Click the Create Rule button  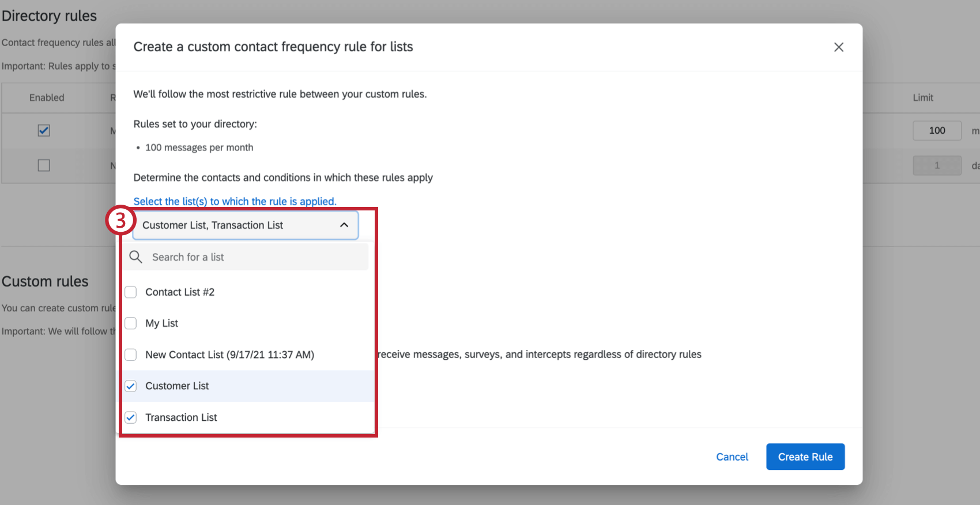point(805,457)
